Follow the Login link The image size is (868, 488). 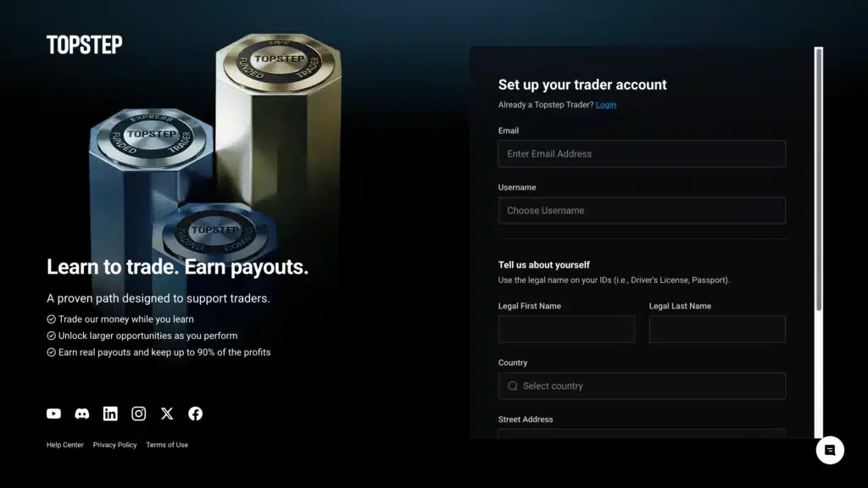pyautogui.click(x=605, y=105)
